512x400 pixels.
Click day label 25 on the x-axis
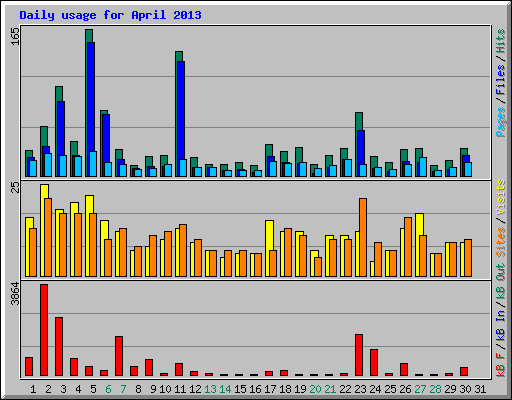click(390, 389)
